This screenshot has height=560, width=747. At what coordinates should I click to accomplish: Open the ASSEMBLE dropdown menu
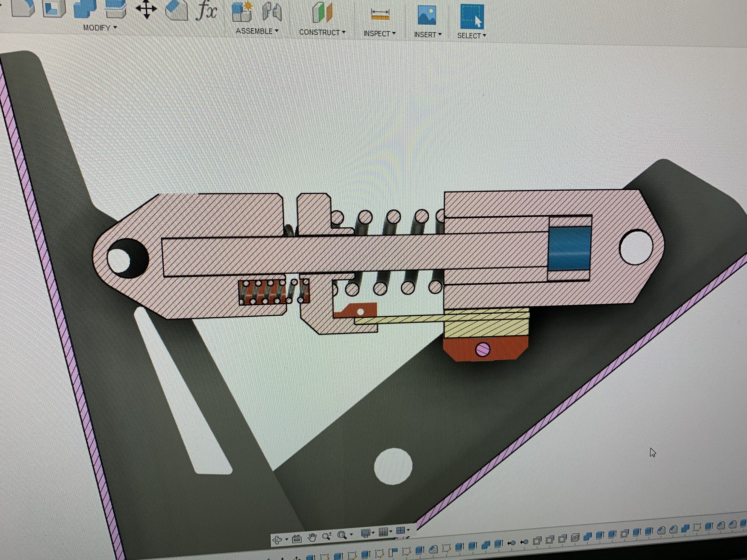257,31
